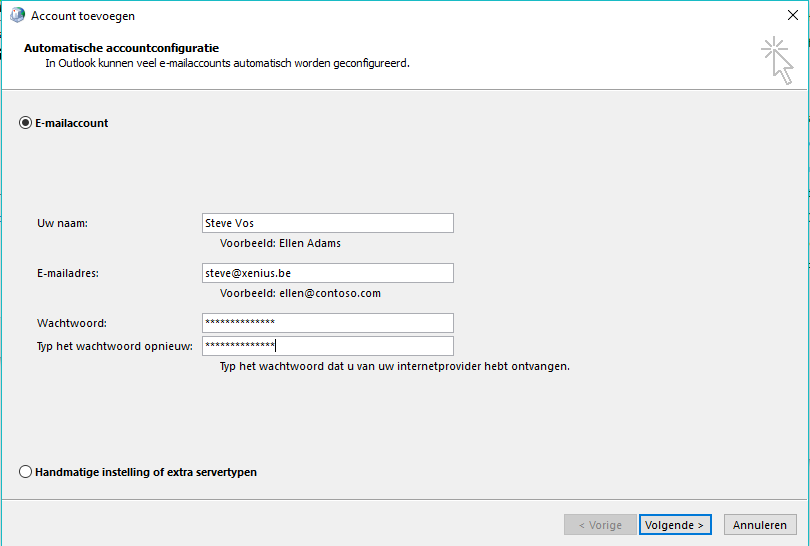Select the E-mailaccount radio button
The image size is (810, 546).
[25, 123]
